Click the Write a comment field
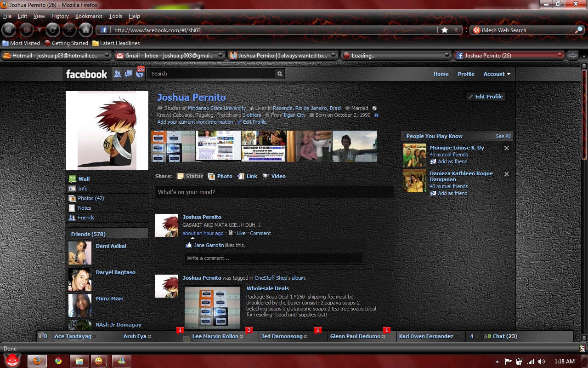Screen dimensions: 588x368 click(x=273, y=258)
